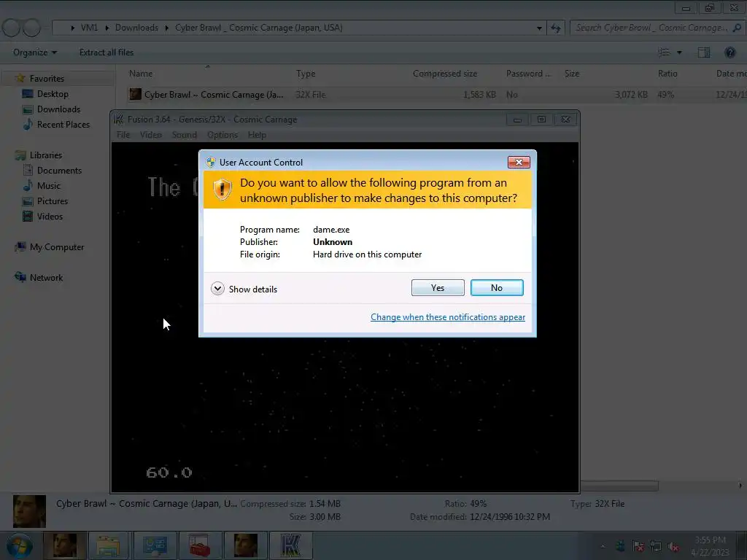This screenshot has width=747, height=560.
Task: Open Sound menu in Fusion window
Action: 185,135
